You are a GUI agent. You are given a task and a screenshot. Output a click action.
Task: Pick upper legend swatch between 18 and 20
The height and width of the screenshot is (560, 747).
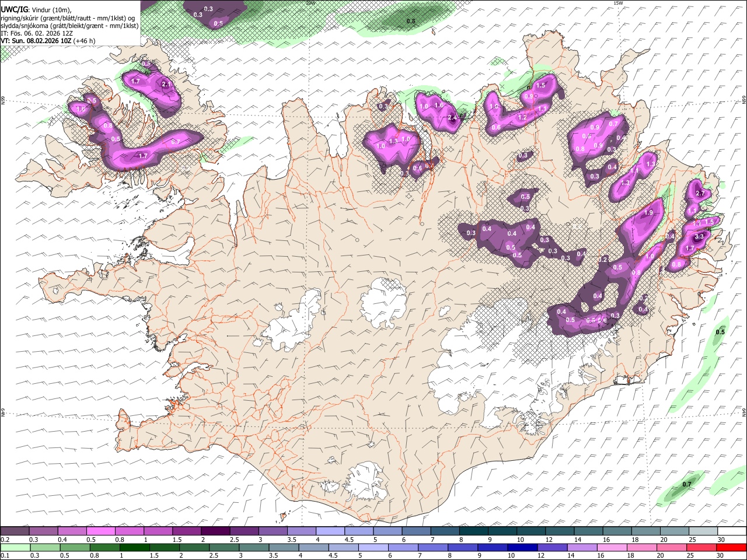[645, 531]
